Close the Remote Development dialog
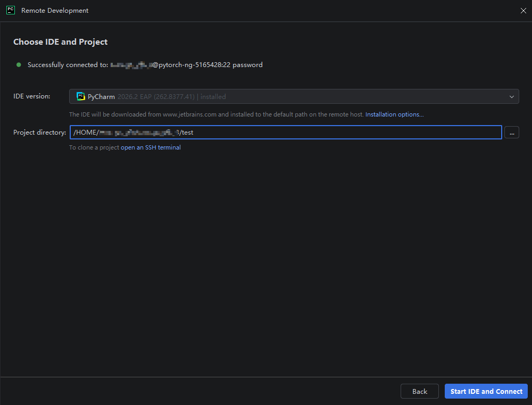 pyautogui.click(x=523, y=11)
